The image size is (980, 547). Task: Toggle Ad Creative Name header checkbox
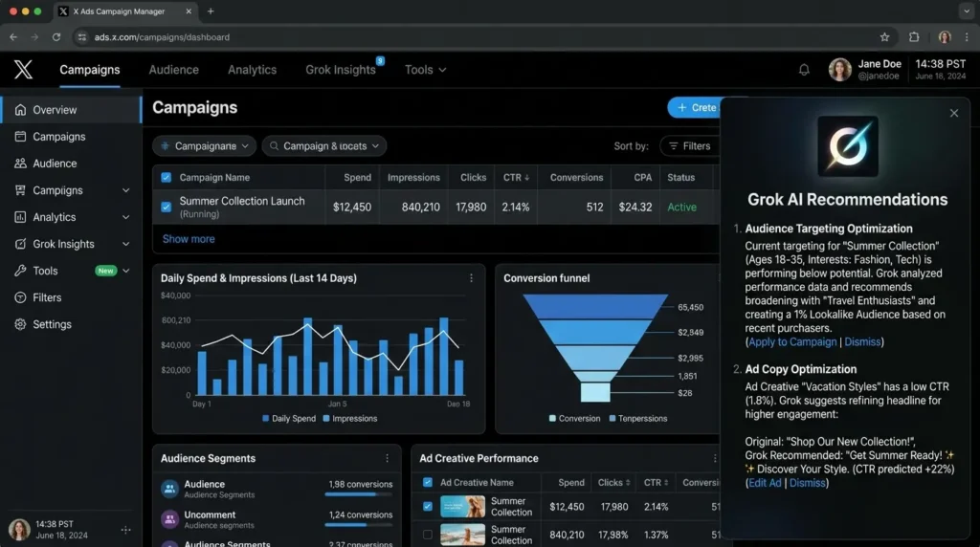click(x=428, y=482)
